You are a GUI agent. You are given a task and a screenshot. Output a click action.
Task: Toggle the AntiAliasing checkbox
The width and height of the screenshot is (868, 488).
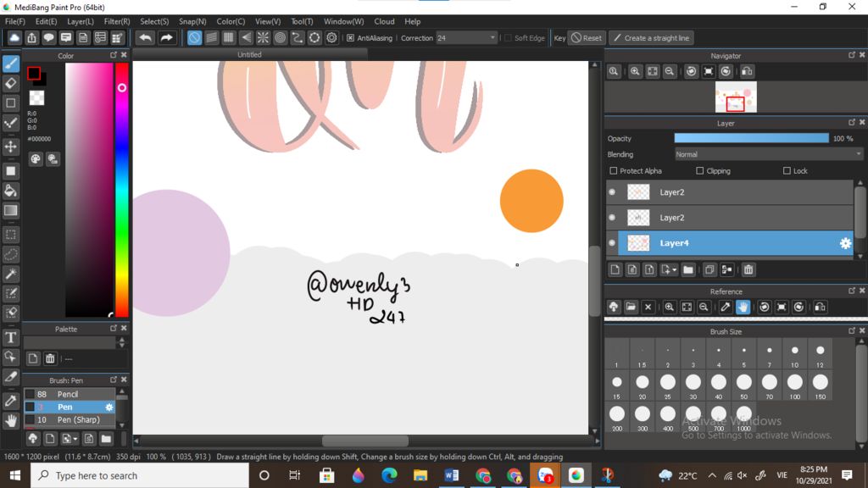click(x=350, y=37)
